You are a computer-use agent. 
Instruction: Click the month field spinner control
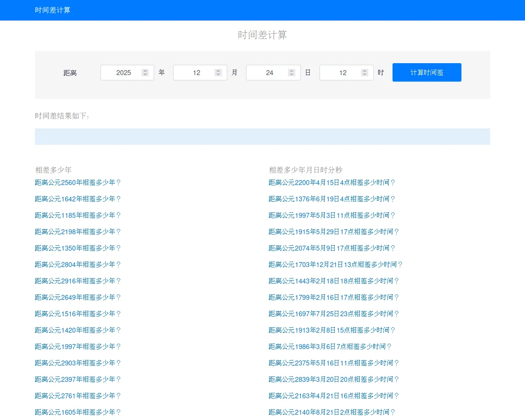point(218,73)
